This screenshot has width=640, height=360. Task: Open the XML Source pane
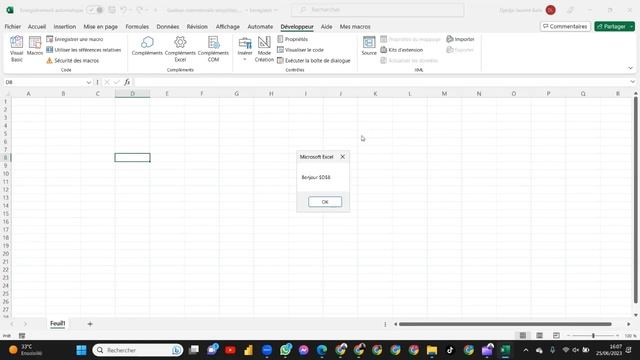tap(369, 46)
